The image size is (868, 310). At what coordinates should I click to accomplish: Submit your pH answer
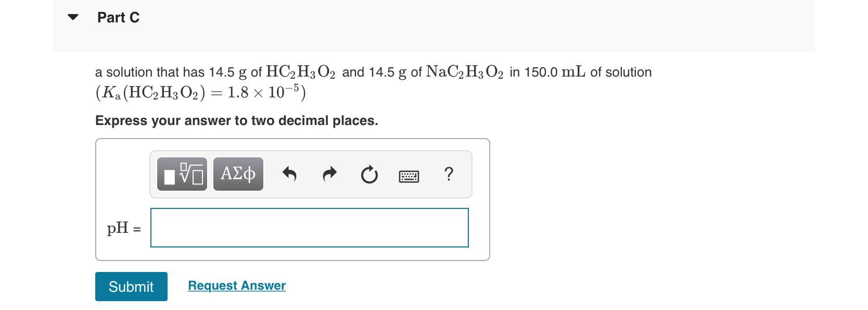(131, 287)
